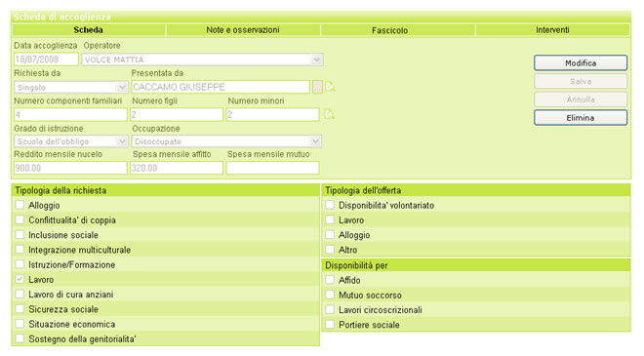This screenshot has width=644, height=356.
Task: Click the Data accoglienza date field
Action: coord(46,59)
